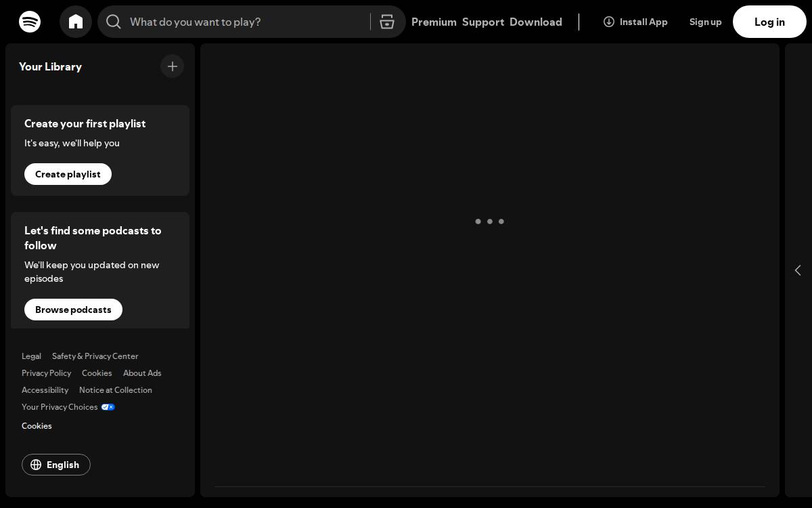Open the Premium menu item
This screenshot has height=508, width=812.
point(434,22)
